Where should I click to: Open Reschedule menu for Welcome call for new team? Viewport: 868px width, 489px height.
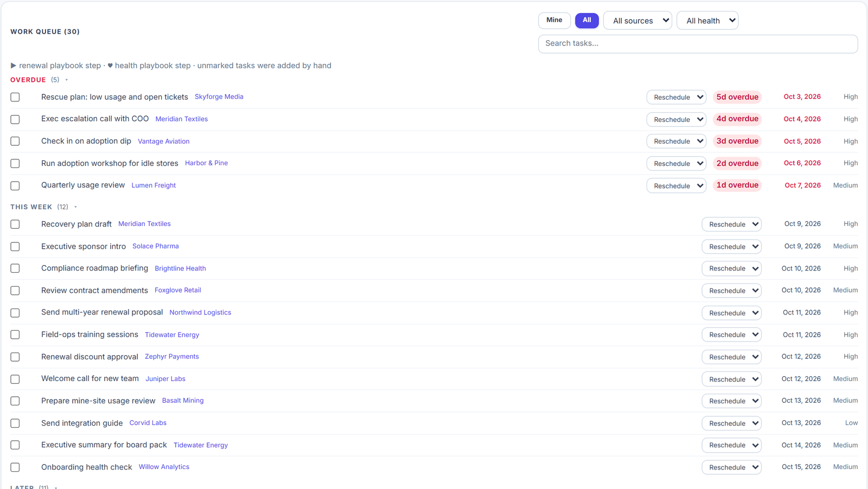pyautogui.click(x=732, y=379)
